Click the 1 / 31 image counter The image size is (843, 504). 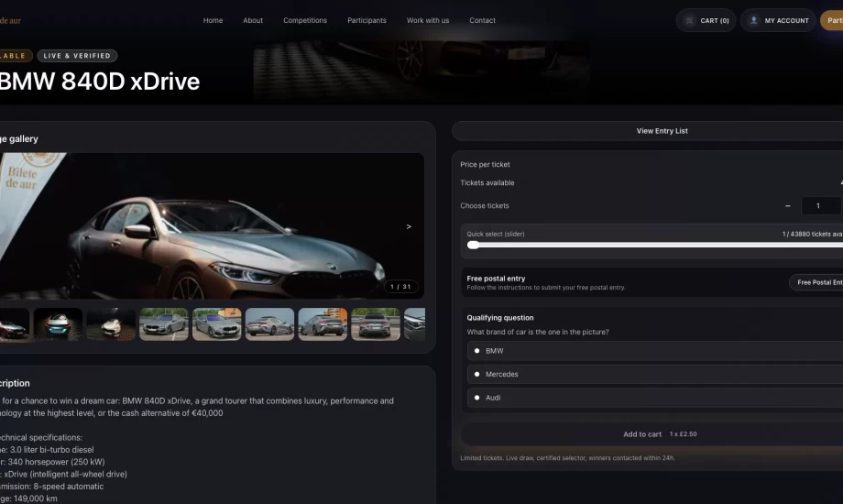(400, 287)
